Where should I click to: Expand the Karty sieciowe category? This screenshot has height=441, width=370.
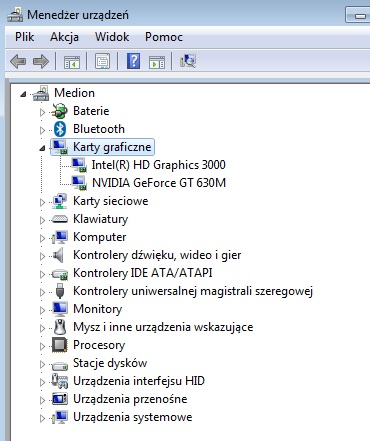pos(42,202)
